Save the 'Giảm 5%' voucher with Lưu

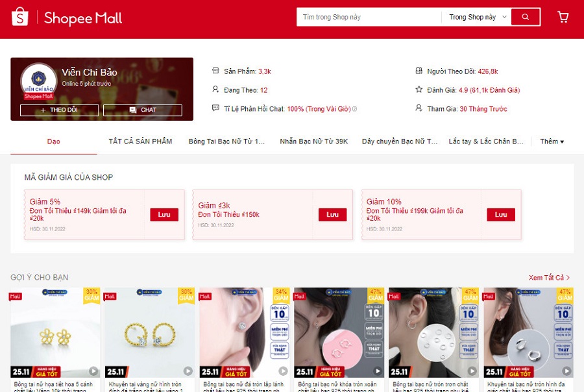[x=164, y=215]
